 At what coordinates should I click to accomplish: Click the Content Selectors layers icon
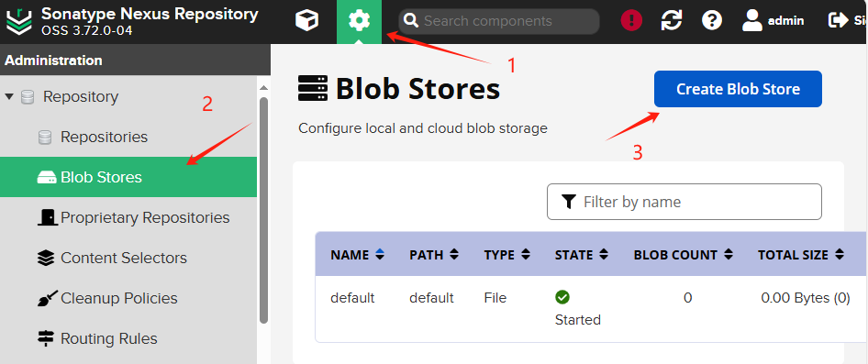[x=46, y=258]
